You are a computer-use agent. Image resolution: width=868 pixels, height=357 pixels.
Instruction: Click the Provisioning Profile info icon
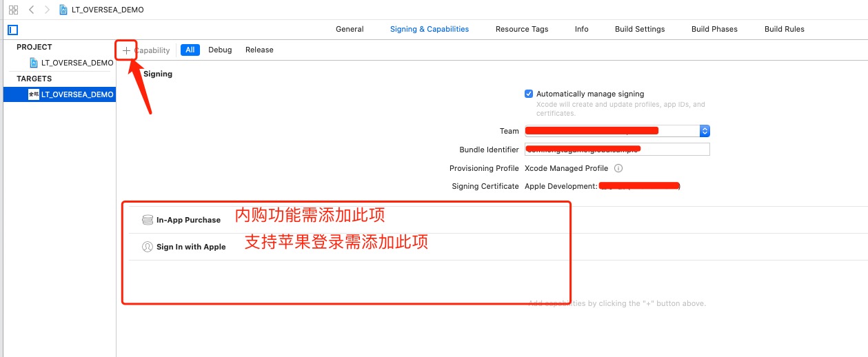point(618,168)
